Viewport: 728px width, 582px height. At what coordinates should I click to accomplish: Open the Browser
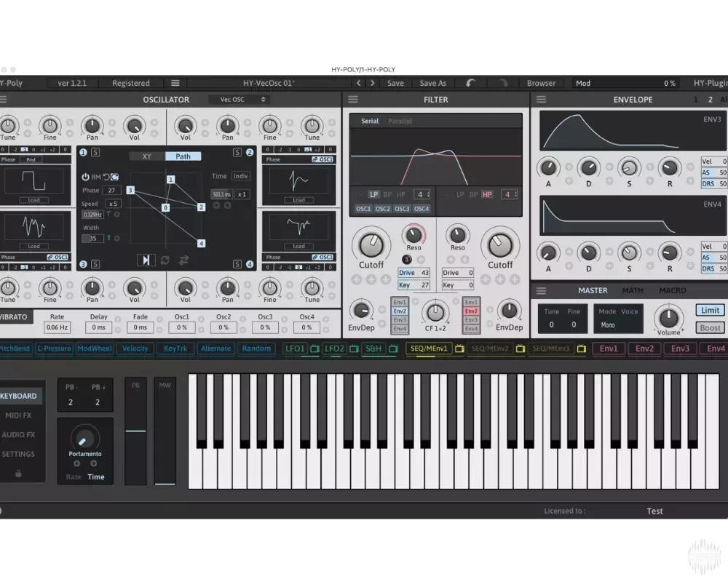[x=541, y=83]
